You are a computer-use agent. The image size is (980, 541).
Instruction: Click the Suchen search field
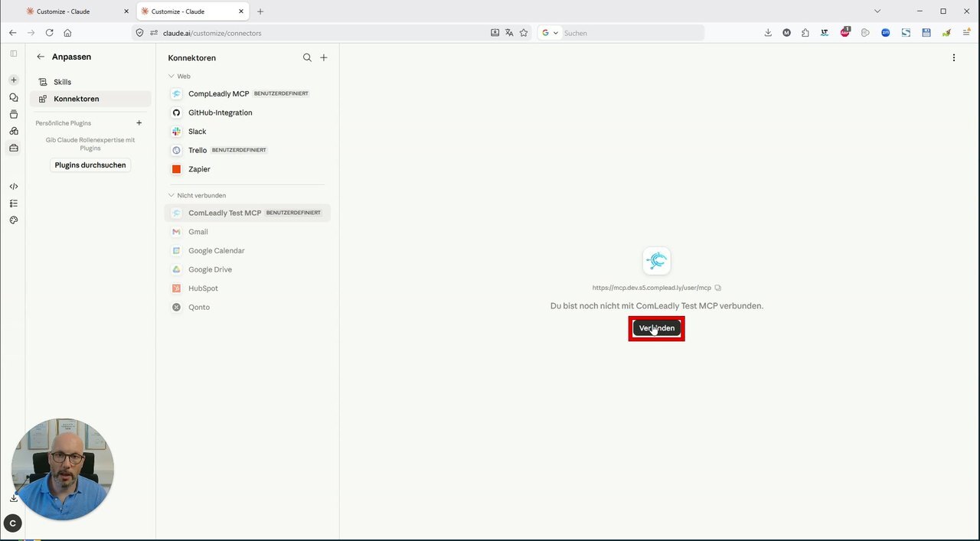point(632,33)
